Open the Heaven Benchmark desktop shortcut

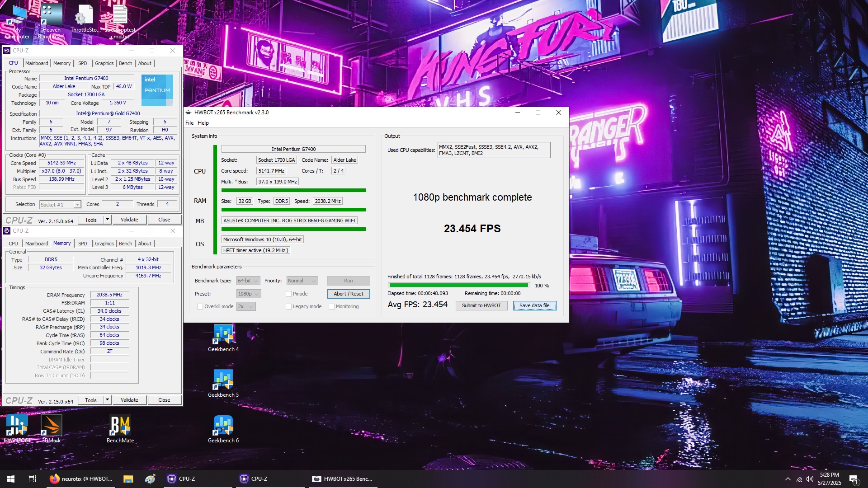[x=51, y=22]
